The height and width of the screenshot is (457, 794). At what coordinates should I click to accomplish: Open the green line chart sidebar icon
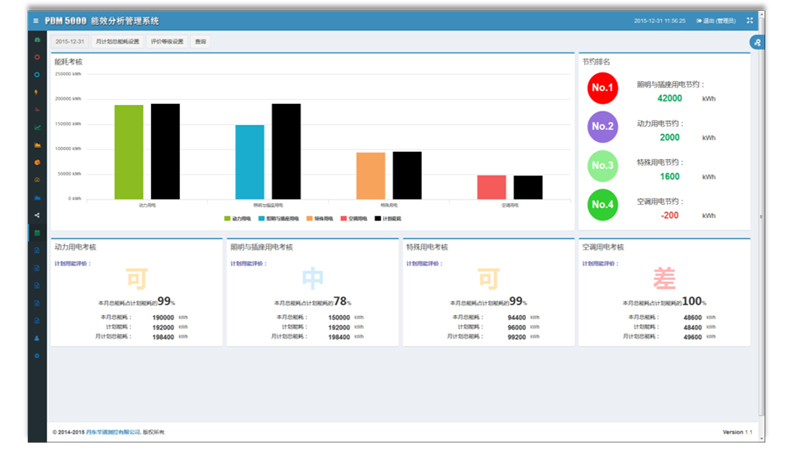[x=37, y=127]
